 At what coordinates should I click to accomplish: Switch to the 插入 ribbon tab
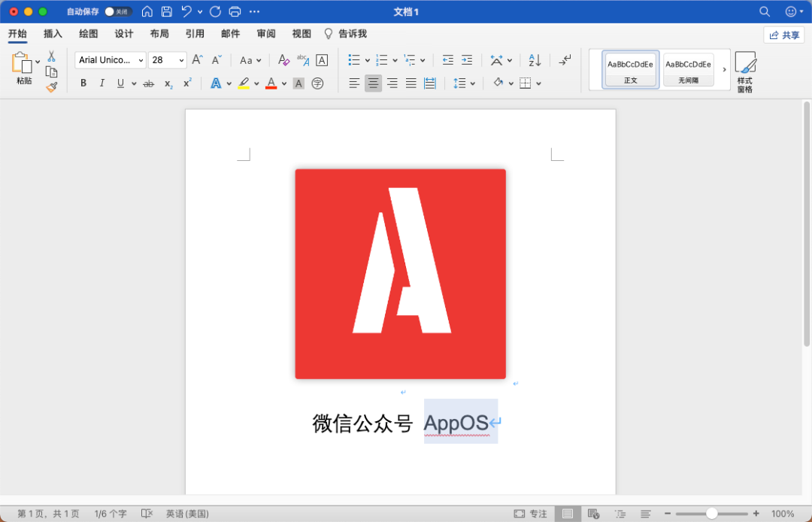pyautogui.click(x=53, y=34)
